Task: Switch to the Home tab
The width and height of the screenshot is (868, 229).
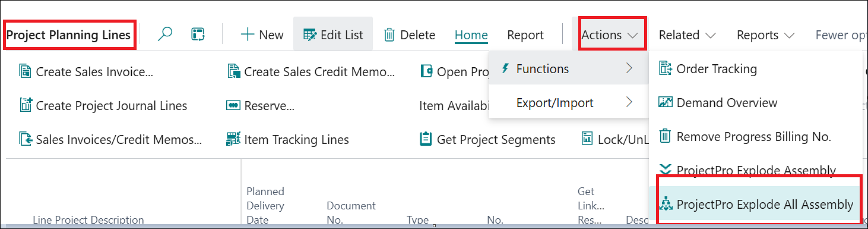Action: 471,35
